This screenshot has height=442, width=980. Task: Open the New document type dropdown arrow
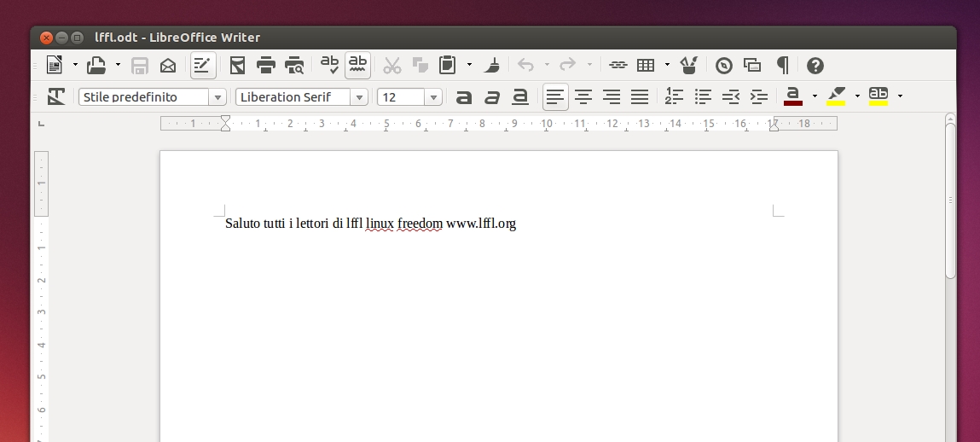[x=76, y=64]
